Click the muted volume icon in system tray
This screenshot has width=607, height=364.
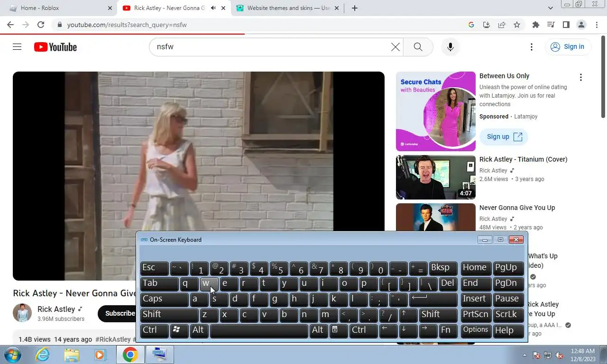point(559,355)
